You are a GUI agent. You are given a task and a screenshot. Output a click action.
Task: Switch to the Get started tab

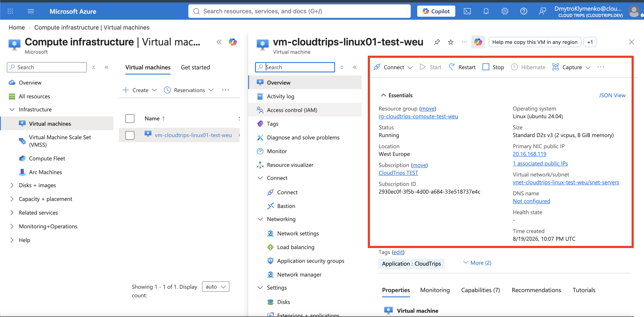point(195,67)
